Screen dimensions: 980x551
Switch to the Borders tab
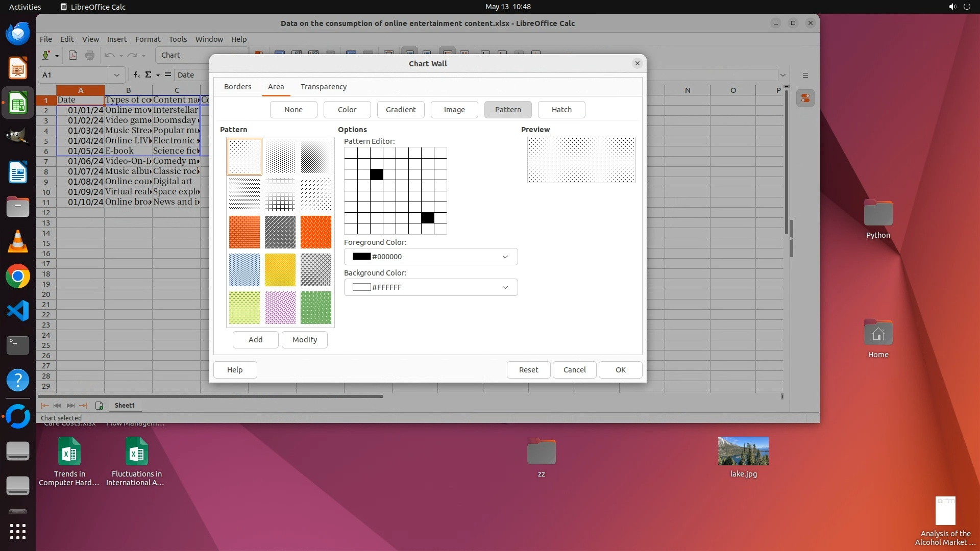click(237, 87)
